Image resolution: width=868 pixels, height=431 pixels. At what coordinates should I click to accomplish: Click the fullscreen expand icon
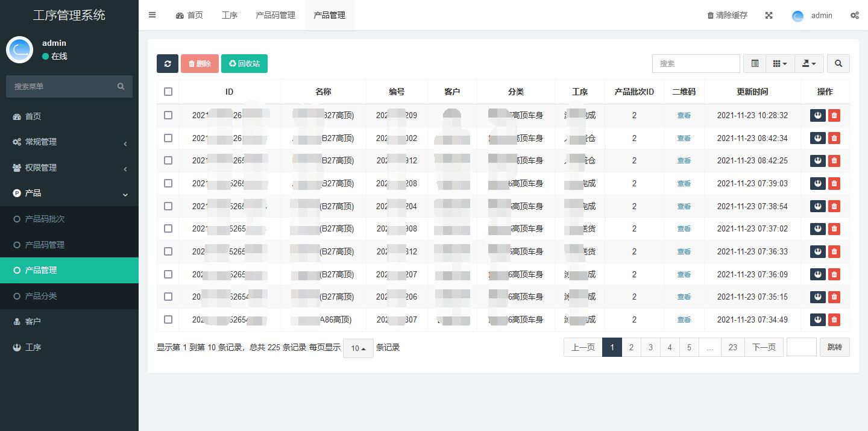point(769,15)
